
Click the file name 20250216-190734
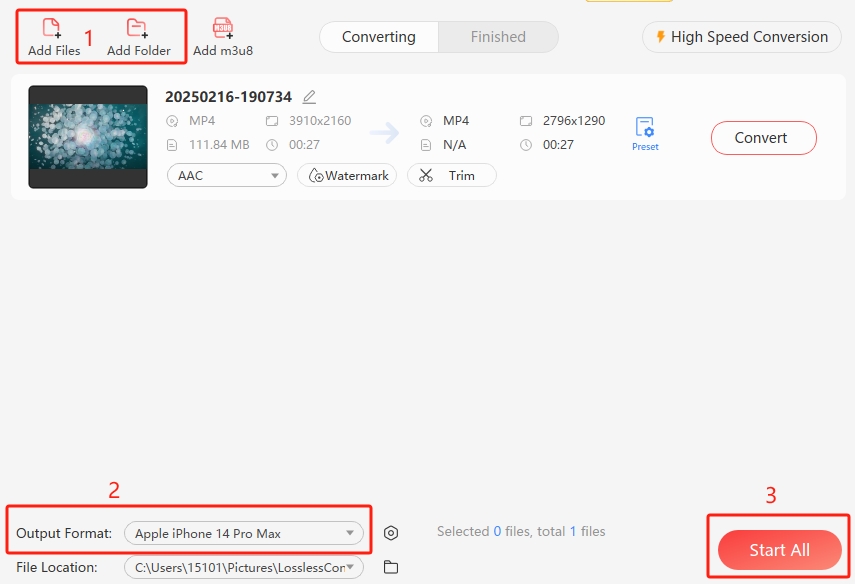click(228, 97)
